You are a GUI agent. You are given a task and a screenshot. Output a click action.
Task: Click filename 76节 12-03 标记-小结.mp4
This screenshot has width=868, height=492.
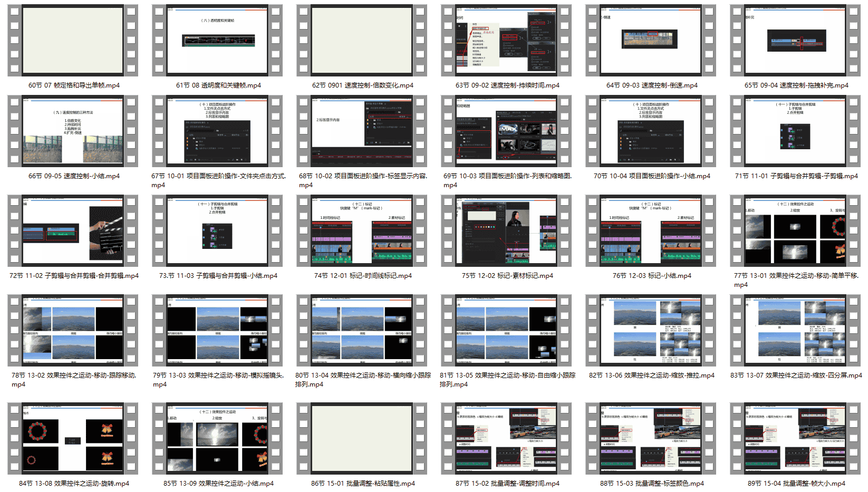[652, 276]
